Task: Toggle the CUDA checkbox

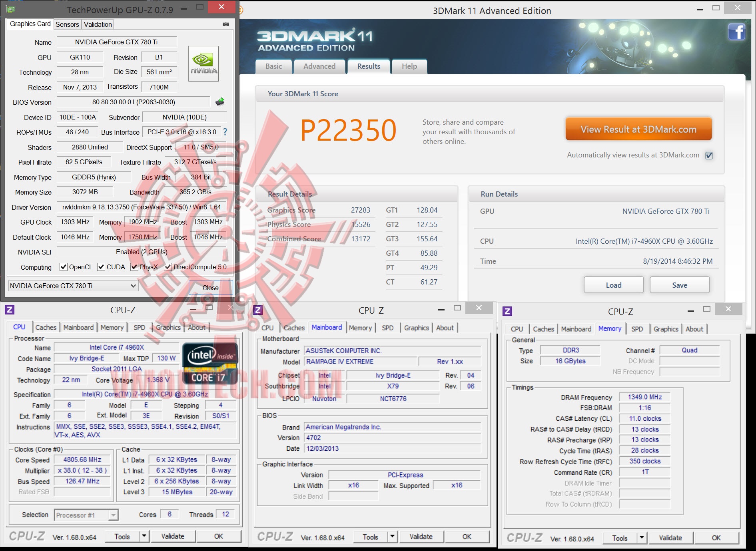Action: 101,267
